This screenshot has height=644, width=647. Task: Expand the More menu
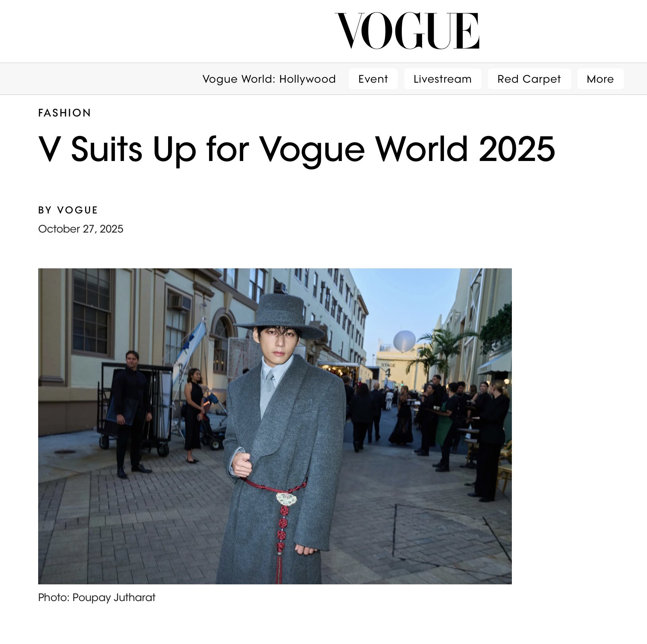601,79
